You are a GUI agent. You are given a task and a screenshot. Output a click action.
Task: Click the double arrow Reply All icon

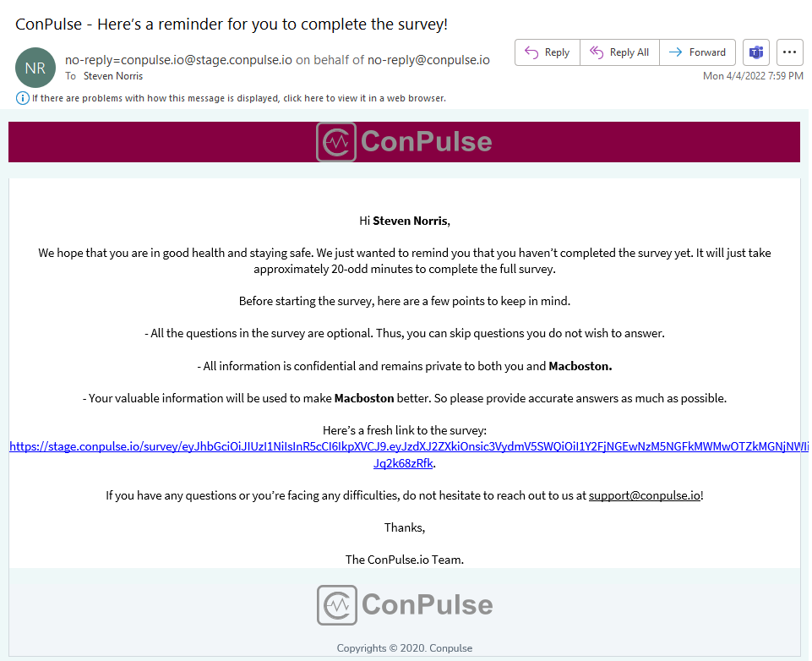tap(597, 52)
